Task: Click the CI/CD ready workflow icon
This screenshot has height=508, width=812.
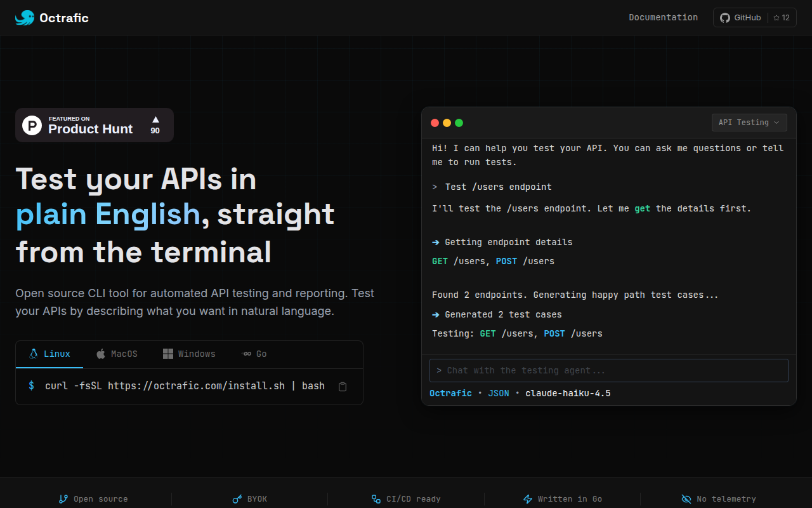Action: [x=376, y=499]
